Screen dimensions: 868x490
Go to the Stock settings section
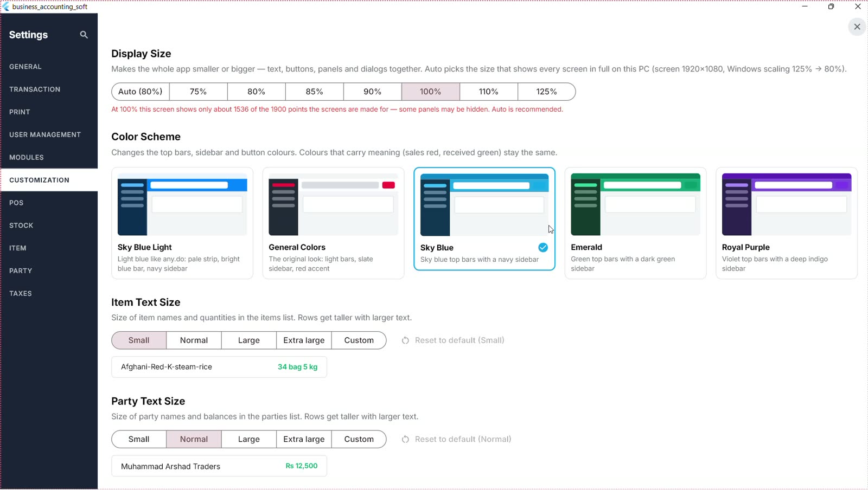click(49, 225)
